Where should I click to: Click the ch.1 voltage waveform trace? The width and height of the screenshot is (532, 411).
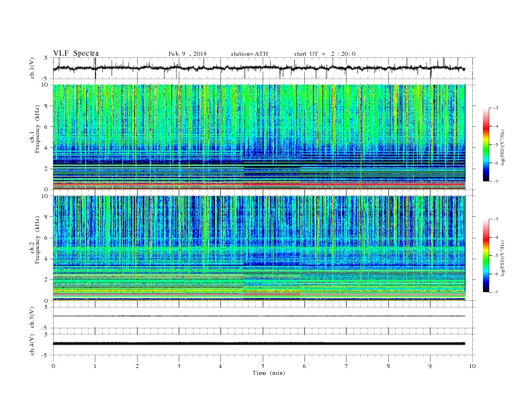coord(259,68)
